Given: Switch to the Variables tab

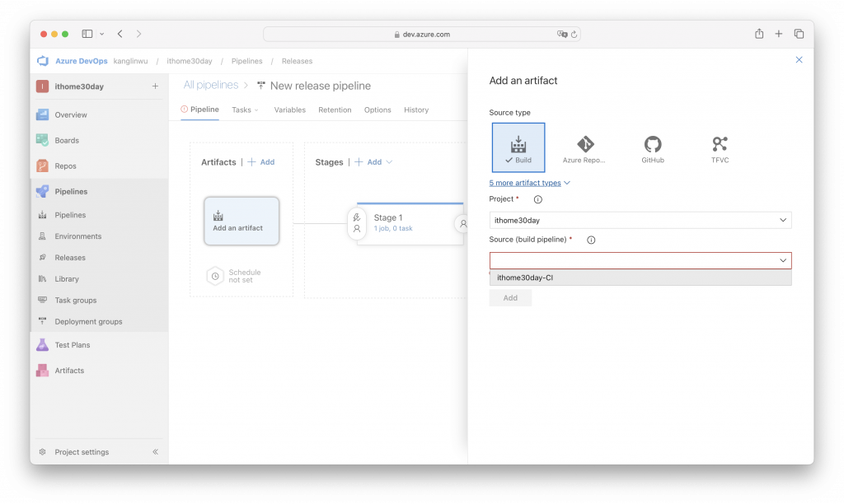Looking at the screenshot, I should pyautogui.click(x=289, y=110).
